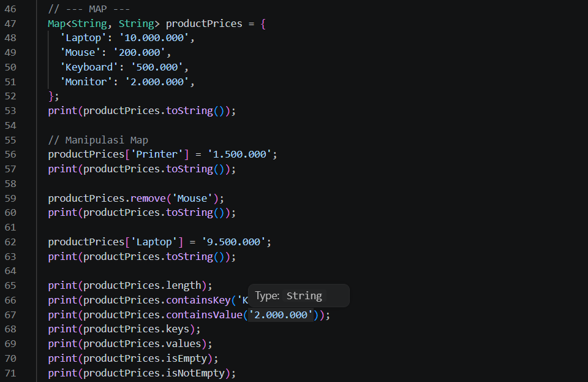The width and height of the screenshot is (588, 382).
Task: Select the "Map" type keyword in the declaration
Action: [56, 24]
